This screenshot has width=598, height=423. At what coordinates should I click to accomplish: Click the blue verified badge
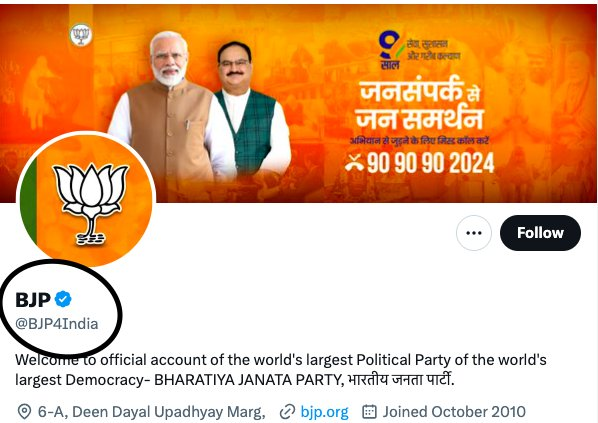click(x=63, y=299)
